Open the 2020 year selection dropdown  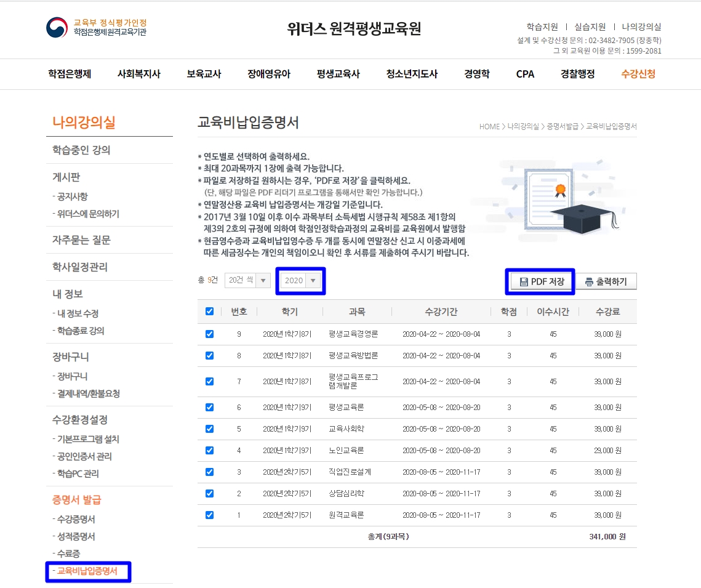pos(300,280)
